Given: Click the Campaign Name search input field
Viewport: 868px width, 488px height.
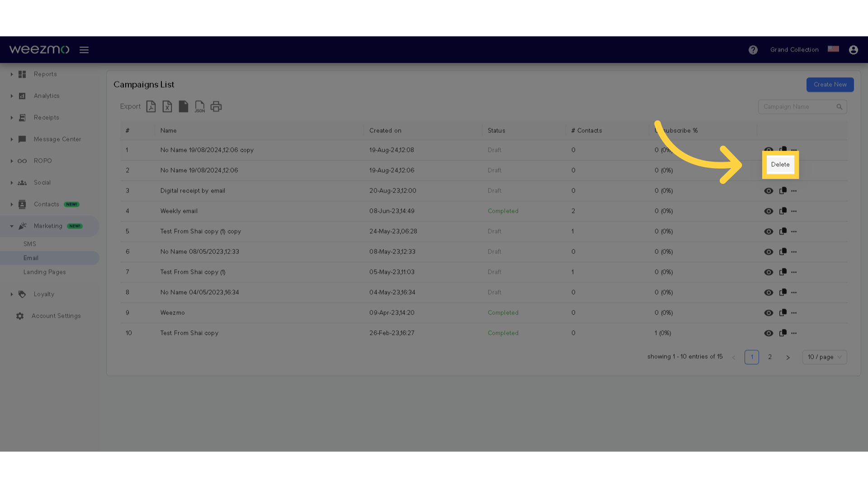Looking at the screenshot, I should (802, 107).
